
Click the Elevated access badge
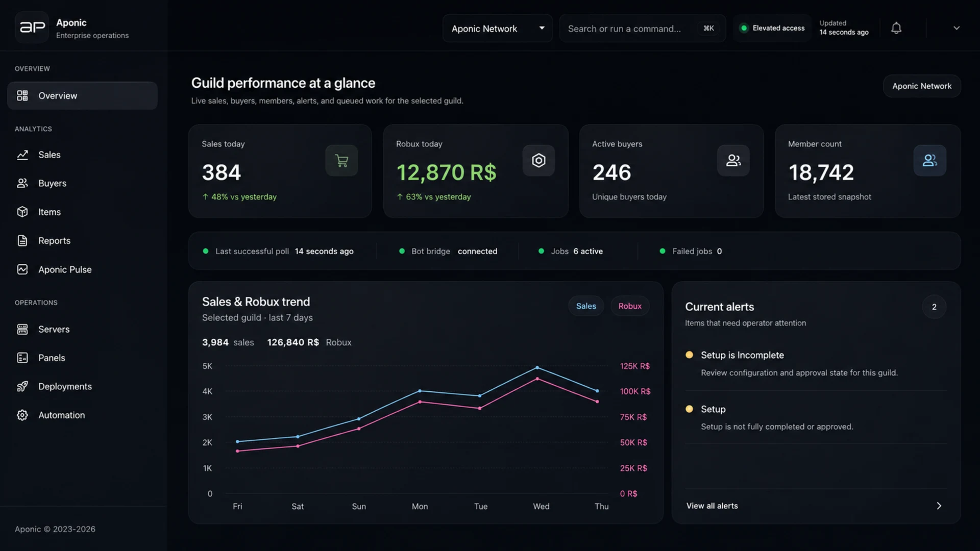[773, 28]
